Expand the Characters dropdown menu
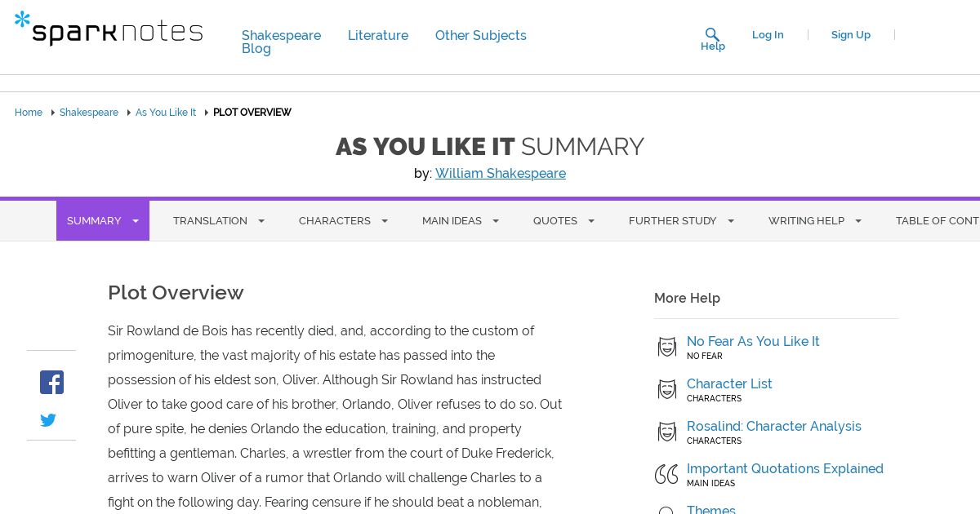 pos(343,221)
